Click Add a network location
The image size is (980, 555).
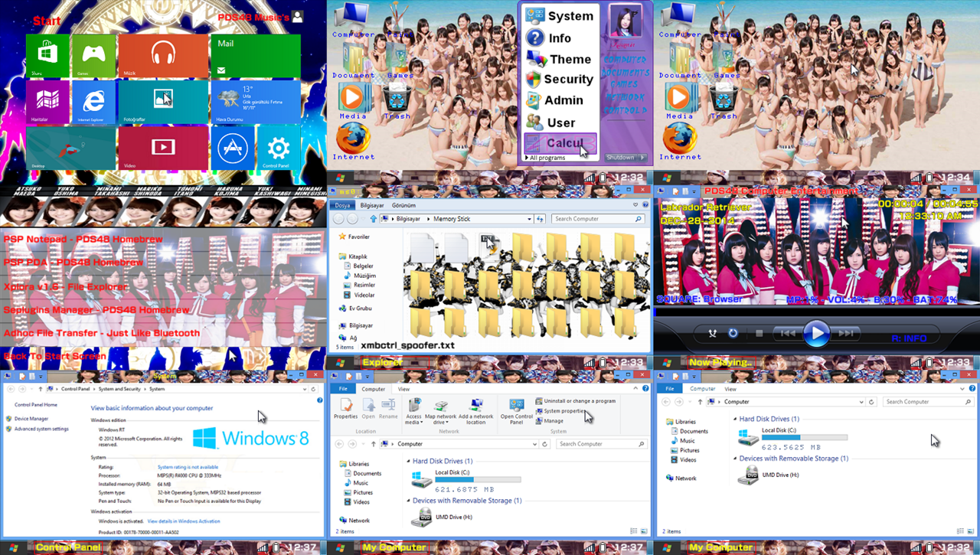point(476,411)
